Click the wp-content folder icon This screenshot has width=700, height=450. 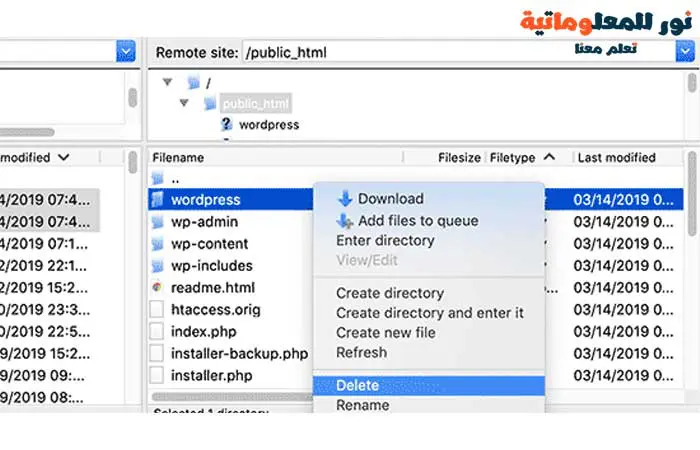click(x=157, y=244)
